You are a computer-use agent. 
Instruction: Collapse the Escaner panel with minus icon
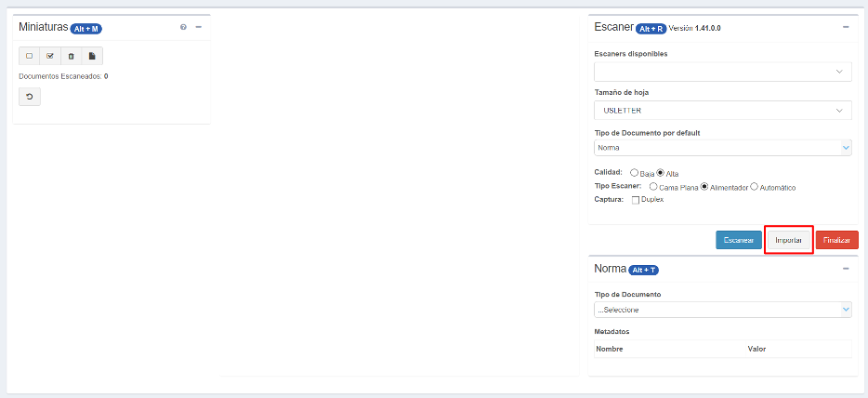coord(845,28)
